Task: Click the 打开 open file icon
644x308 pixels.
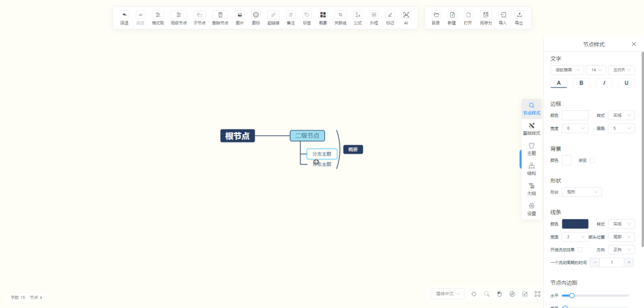Action: coord(468,15)
